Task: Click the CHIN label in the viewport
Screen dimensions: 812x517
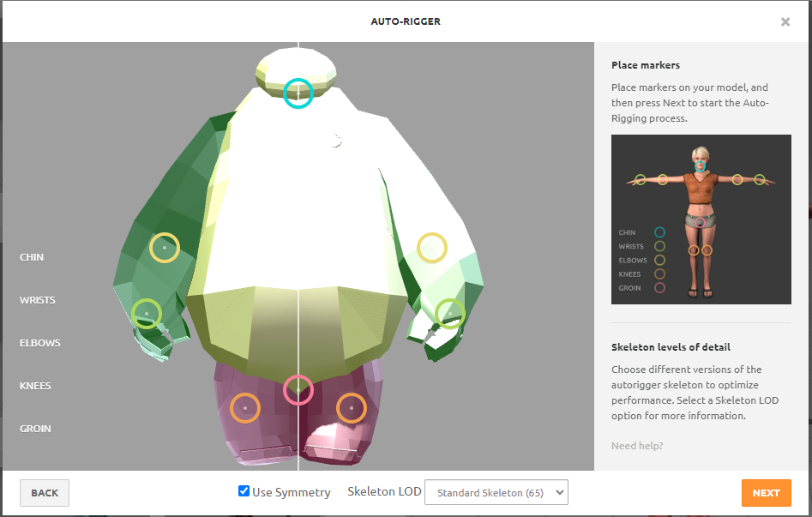Action: click(32, 257)
